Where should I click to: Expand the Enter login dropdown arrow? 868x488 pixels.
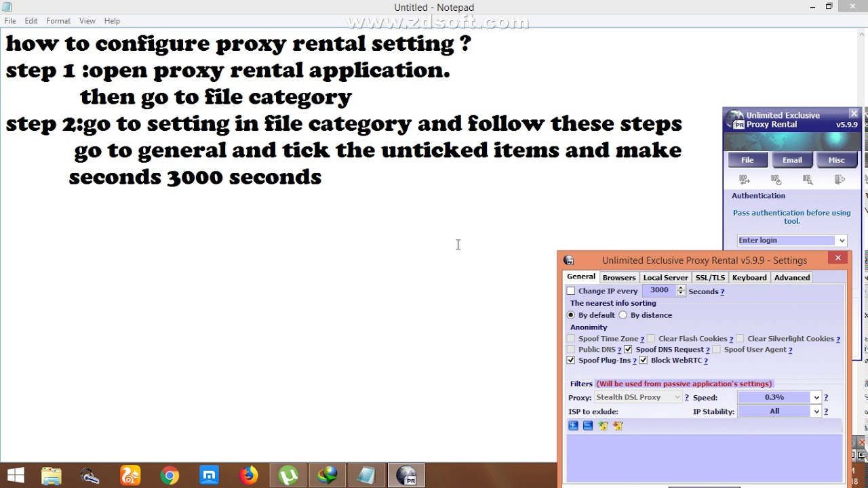tap(842, 241)
